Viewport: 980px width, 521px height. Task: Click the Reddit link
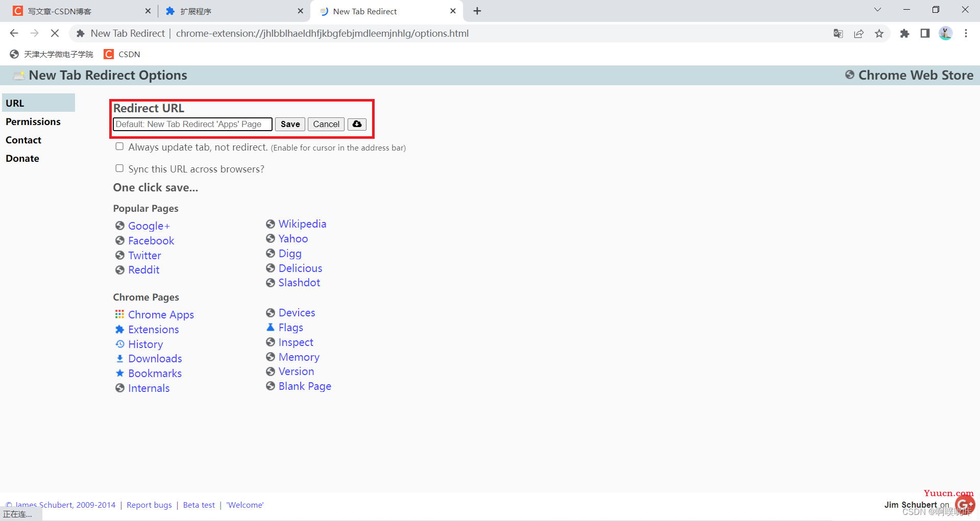[144, 269]
